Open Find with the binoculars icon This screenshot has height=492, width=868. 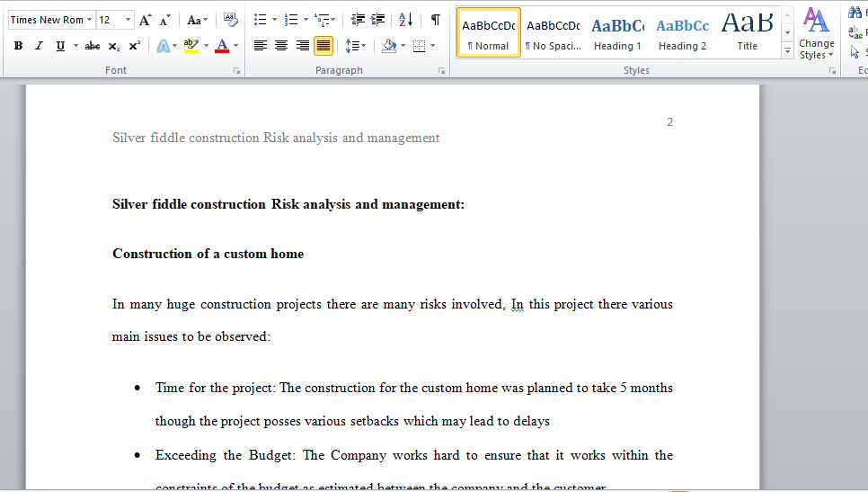[855, 13]
